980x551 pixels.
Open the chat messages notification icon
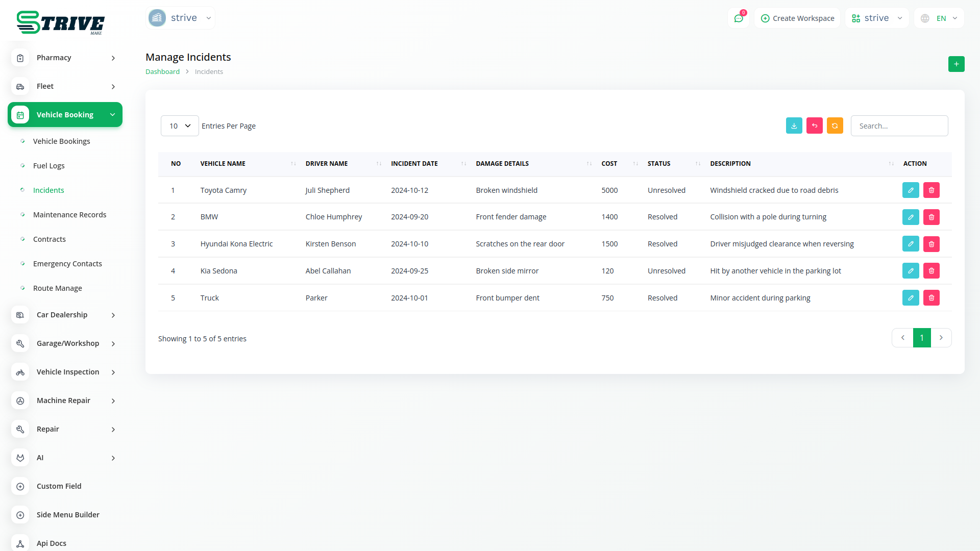(738, 18)
